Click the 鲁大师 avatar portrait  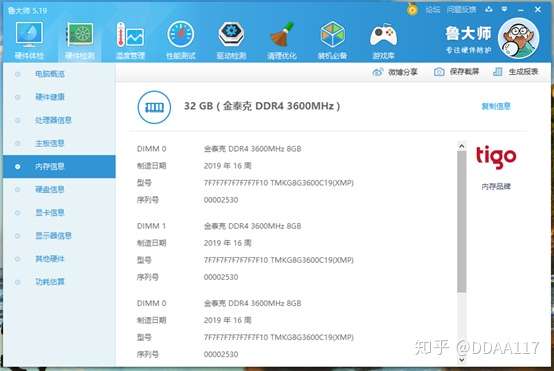[518, 38]
